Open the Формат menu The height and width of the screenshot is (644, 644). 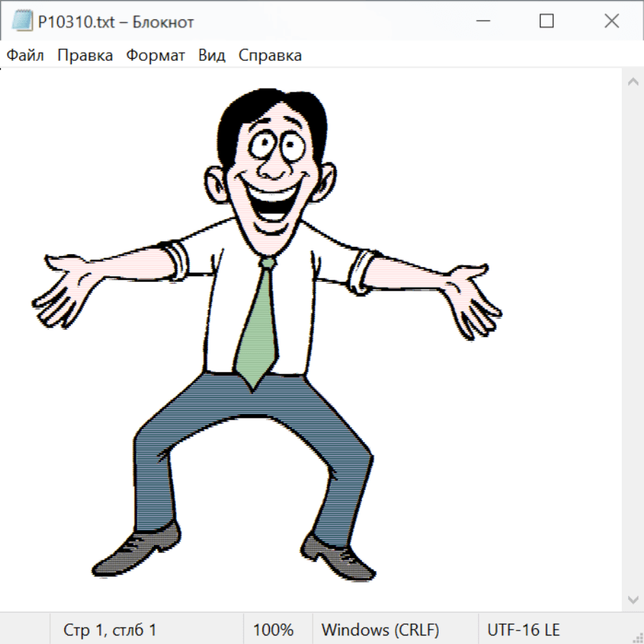(155, 56)
